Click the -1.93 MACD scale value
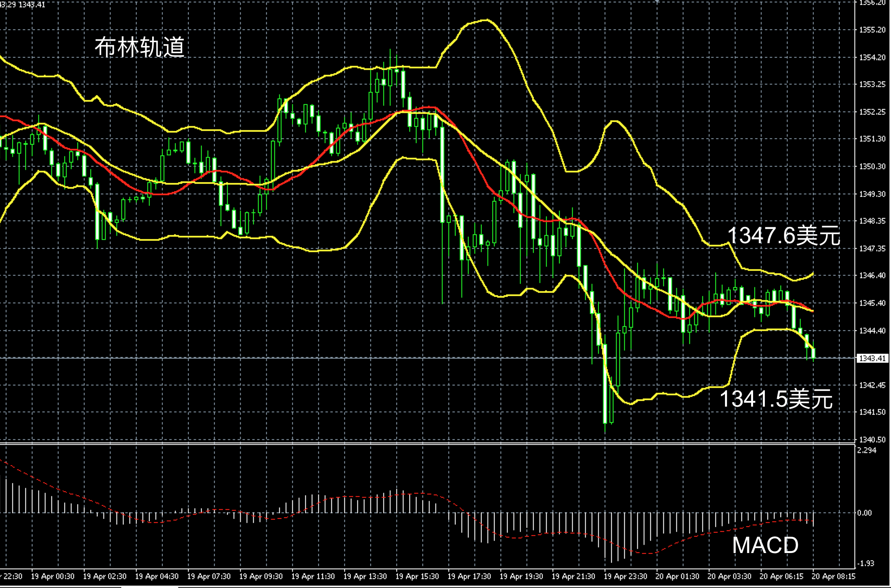 pyautogui.click(x=866, y=563)
